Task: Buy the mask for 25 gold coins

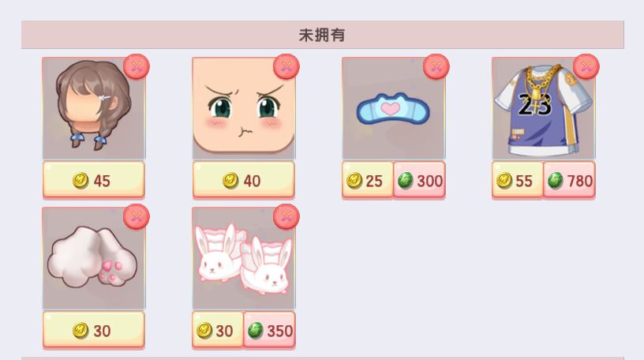Action: tap(368, 180)
